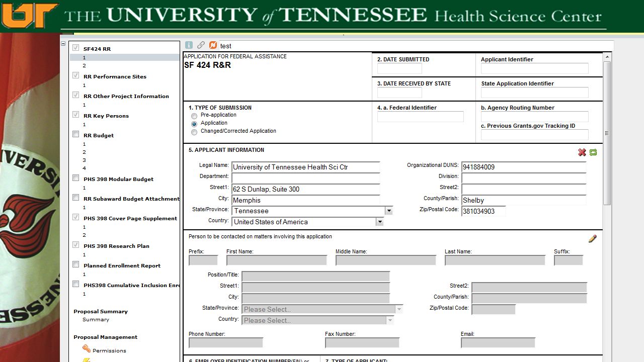
Task: Click the State Application Identifier field
Action: 534,93
